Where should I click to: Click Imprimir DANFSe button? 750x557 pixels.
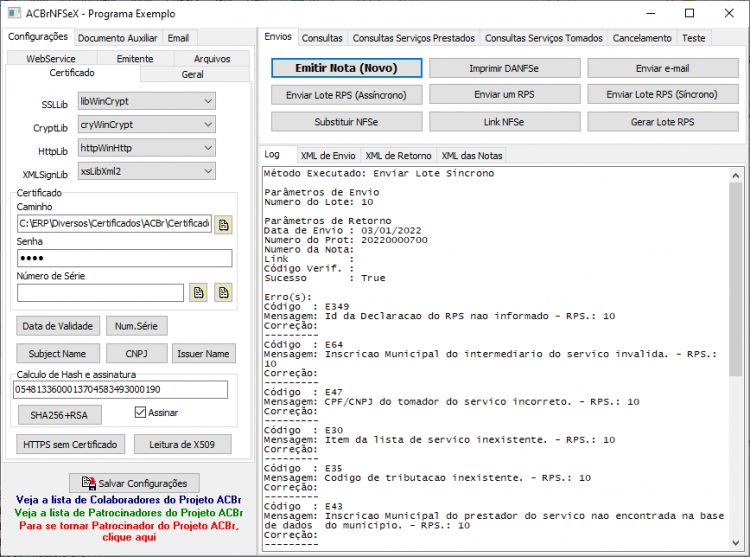[505, 68]
